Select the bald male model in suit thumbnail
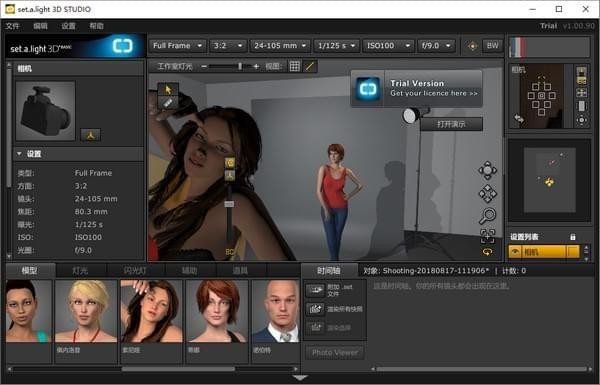Viewport: 600px width, 385px height. (276, 311)
